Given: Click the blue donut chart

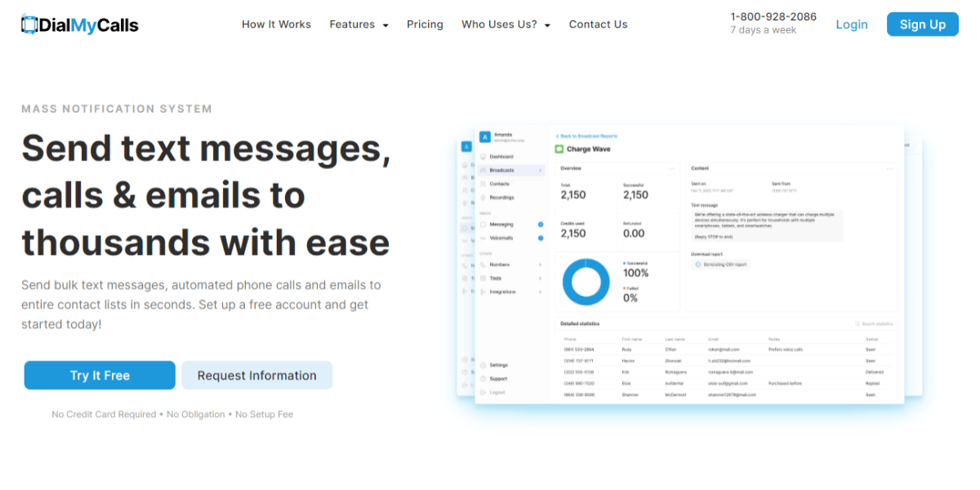Looking at the screenshot, I should pos(586,282).
